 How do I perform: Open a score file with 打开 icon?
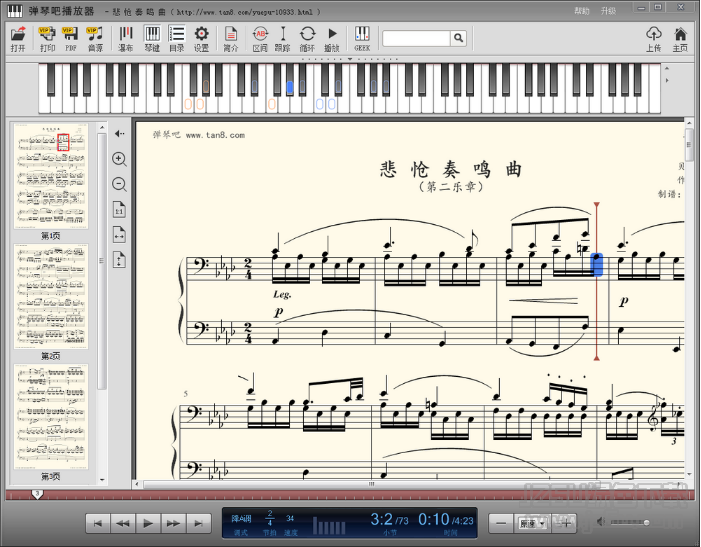(18, 38)
